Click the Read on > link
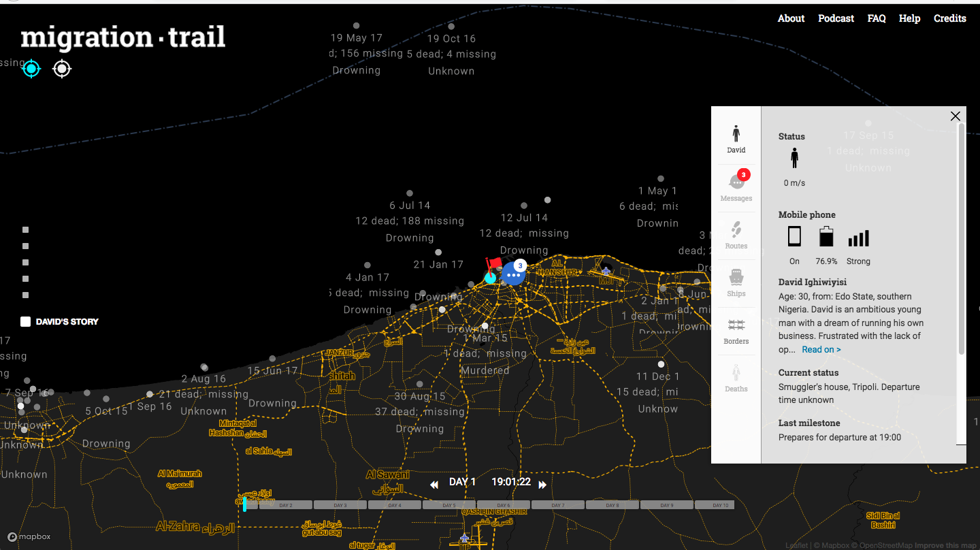The width and height of the screenshot is (980, 550). tap(821, 349)
